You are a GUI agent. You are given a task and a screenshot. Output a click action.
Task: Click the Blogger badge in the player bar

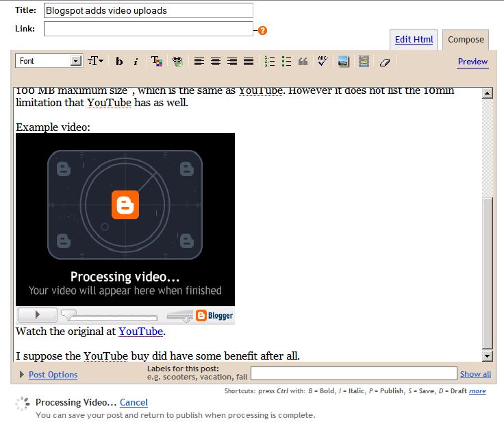[x=214, y=316]
